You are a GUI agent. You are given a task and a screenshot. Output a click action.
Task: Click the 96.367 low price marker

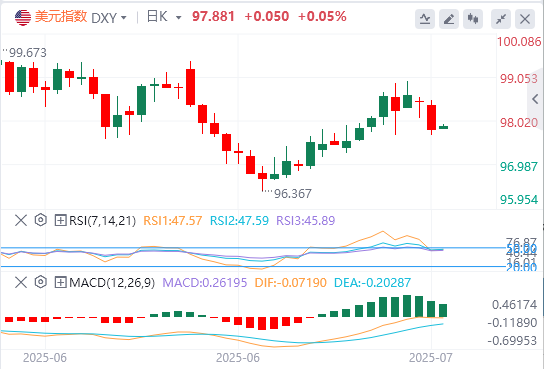coord(292,194)
